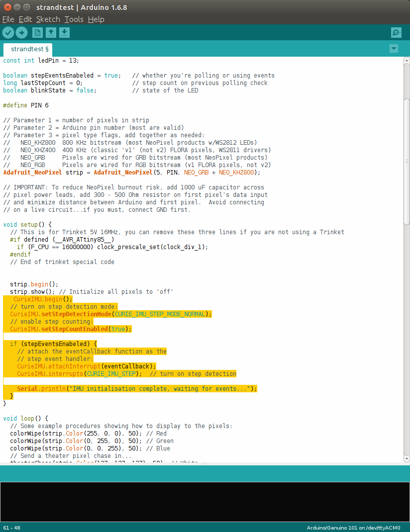This screenshot has height=532, width=410.
Task: Click the 'void loop() {' line
Action: [26, 419]
